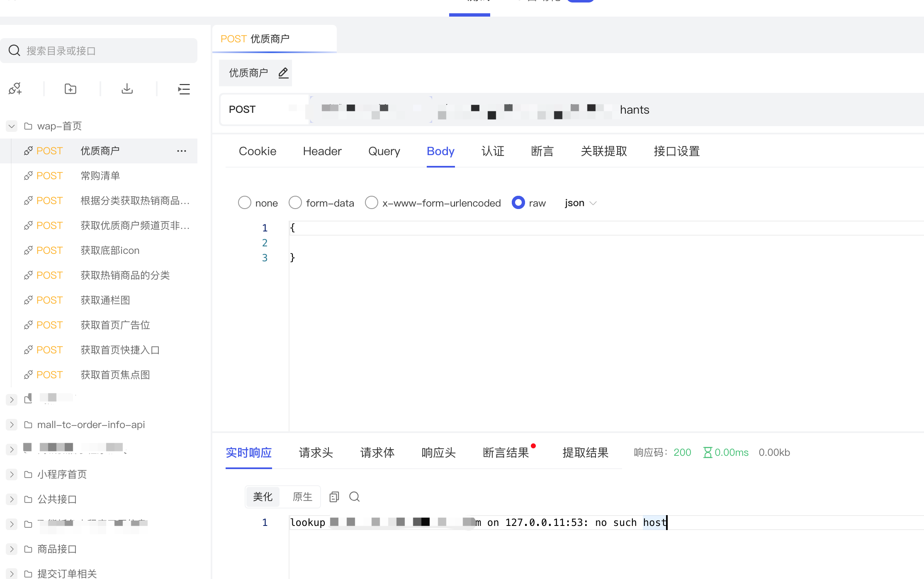Image resolution: width=924 pixels, height=579 pixels.
Task: Click the copy response icon
Action: (x=334, y=496)
